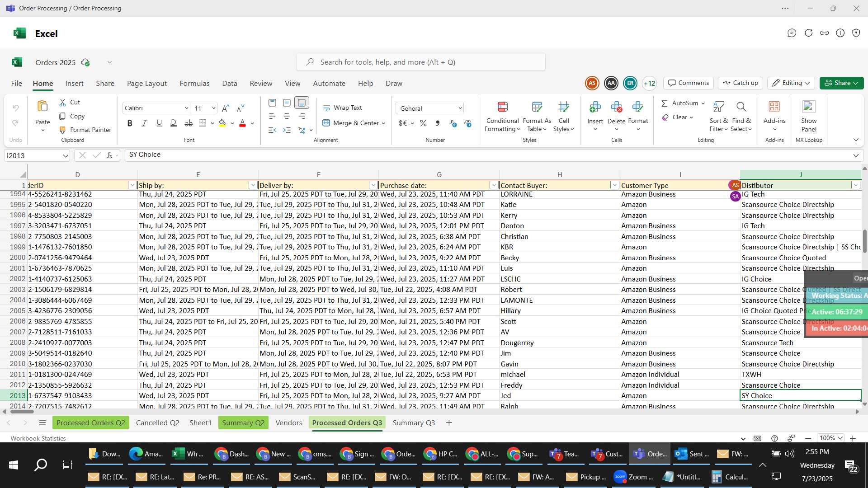This screenshot has height=488, width=868.
Task: Click the red font color swatch
Action: click(242, 123)
